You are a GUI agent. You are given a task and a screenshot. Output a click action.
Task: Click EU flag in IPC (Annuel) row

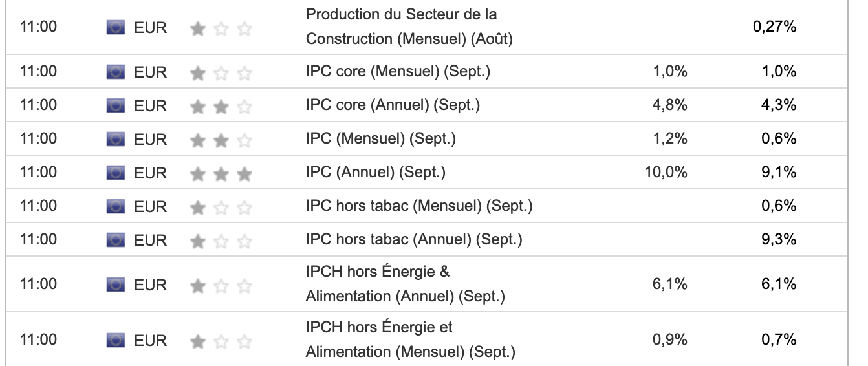point(115,173)
